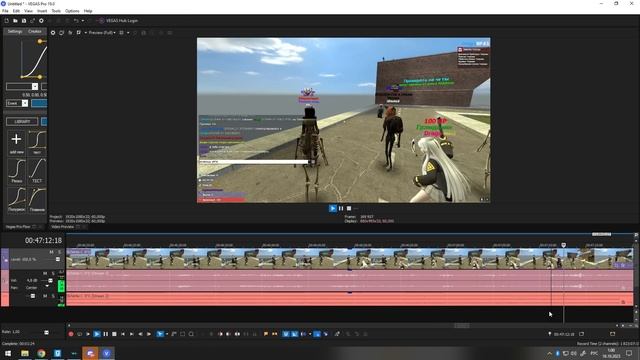Expand the Overlays dropdown arrow

tap(128, 33)
